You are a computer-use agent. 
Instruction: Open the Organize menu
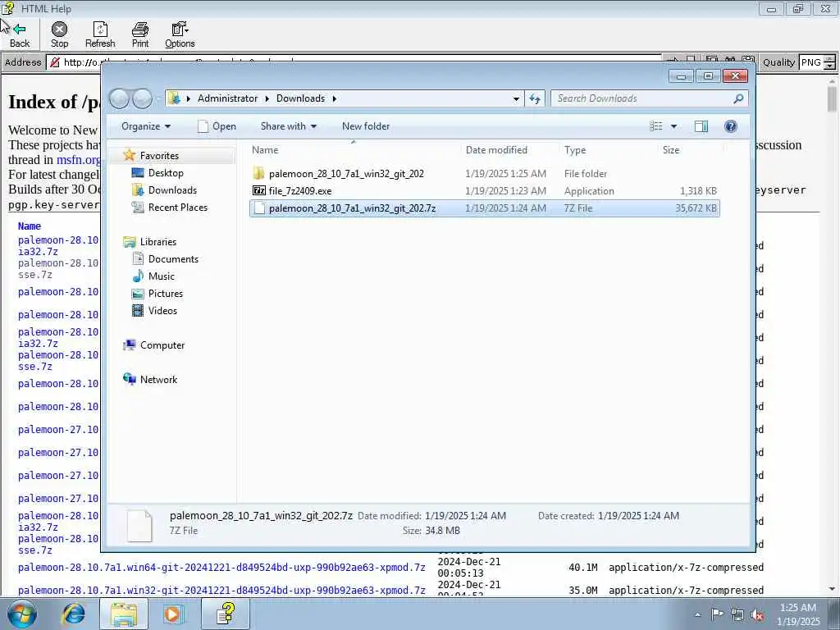(x=146, y=126)
